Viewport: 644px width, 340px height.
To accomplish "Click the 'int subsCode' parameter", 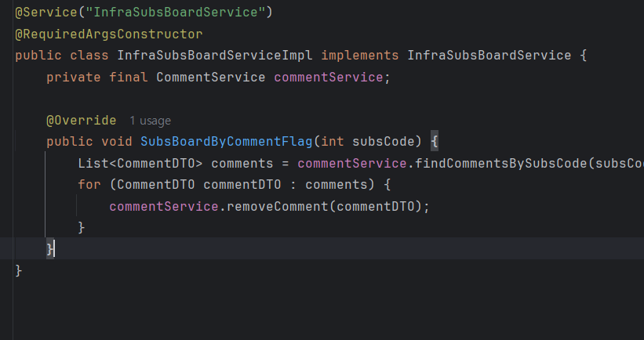I will pyautogui.click(x=367, y=142).
